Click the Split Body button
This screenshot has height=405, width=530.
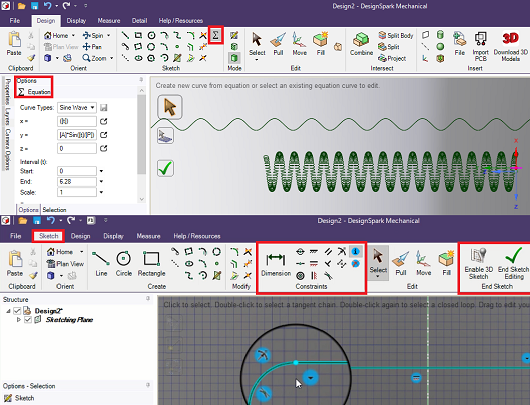pyautogui.click(x=396, y=35)
